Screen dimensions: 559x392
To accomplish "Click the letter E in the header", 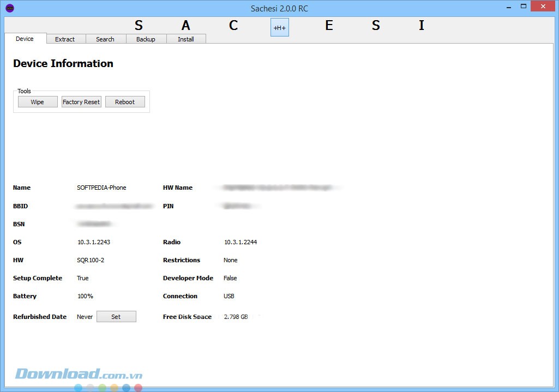I will coord(329,26).
